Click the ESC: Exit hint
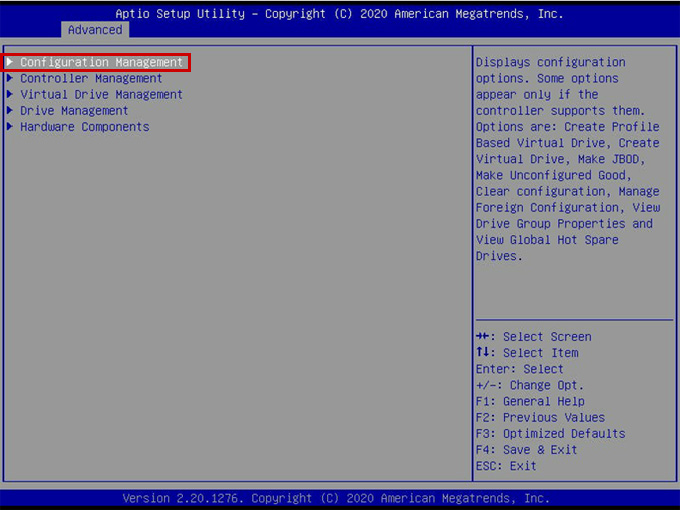 click(x=506, y=466)
